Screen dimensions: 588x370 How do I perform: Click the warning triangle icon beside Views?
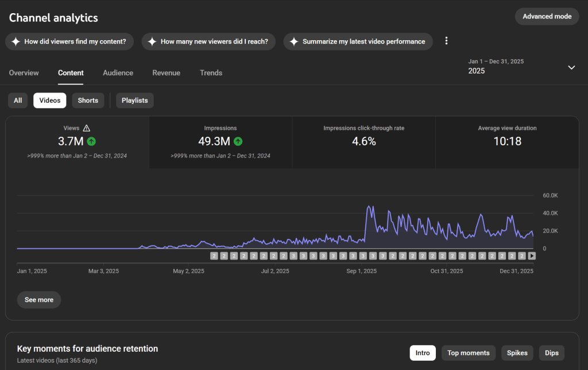(x=87, y=128)
